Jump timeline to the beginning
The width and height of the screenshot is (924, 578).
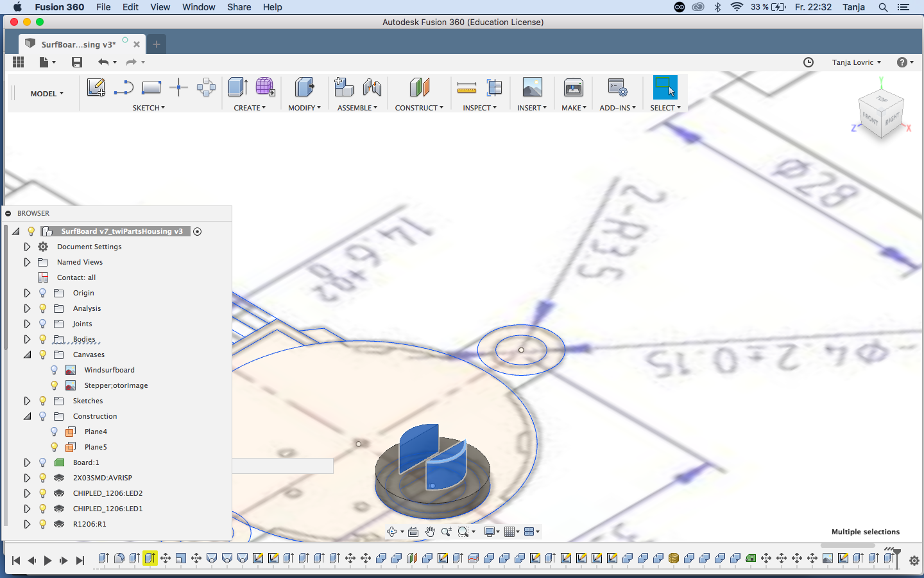[x=16, y=561]
